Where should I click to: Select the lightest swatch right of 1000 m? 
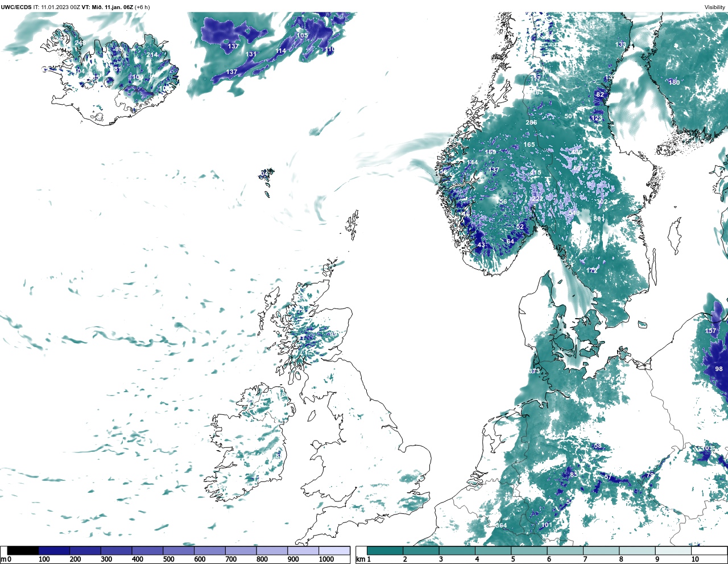coord(334,551)
